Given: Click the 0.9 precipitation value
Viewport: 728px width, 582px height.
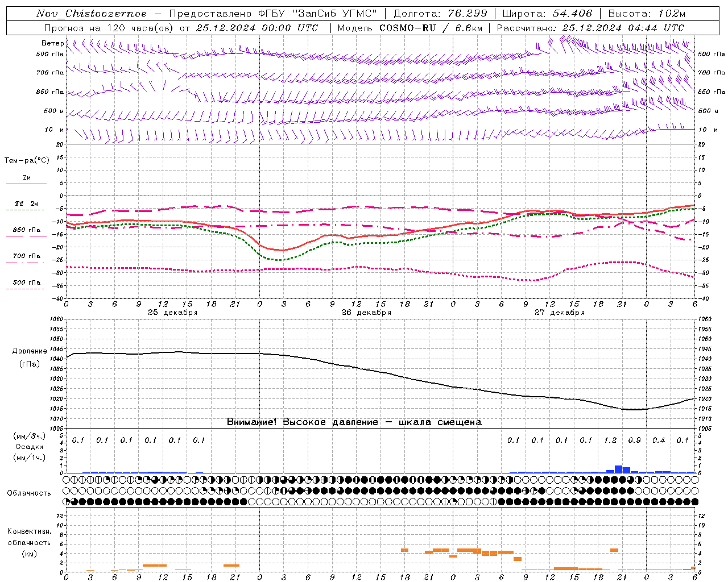Looking at the screenshot, I should tap(634, 440).
